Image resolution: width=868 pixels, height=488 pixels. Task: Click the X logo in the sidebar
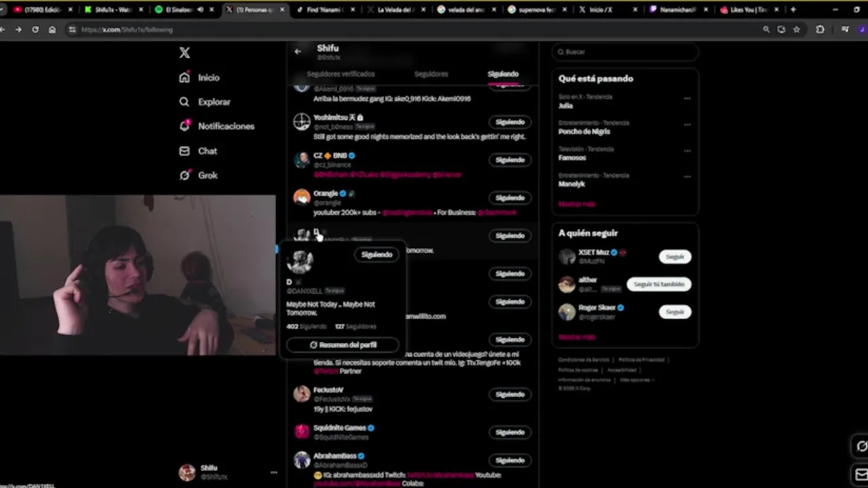click(184, 53)
